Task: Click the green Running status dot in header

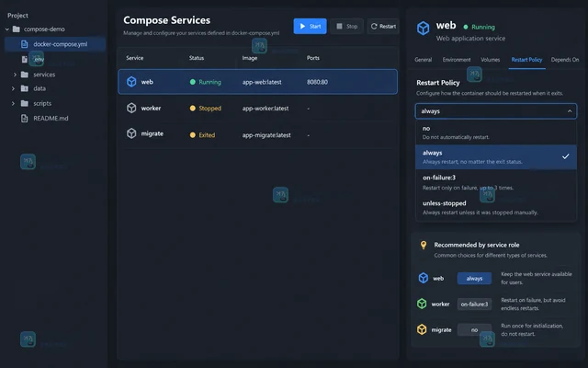Action: (x=466, y=27)
